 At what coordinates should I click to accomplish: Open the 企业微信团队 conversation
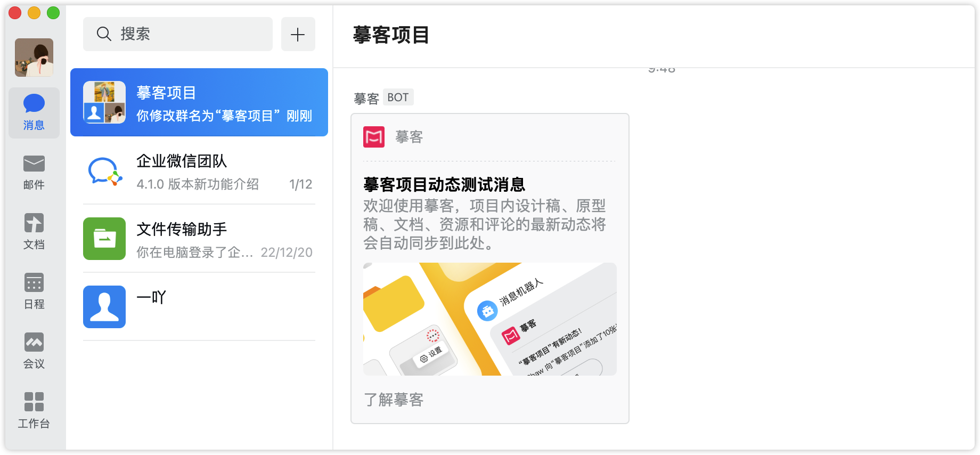tap(199, 170)
